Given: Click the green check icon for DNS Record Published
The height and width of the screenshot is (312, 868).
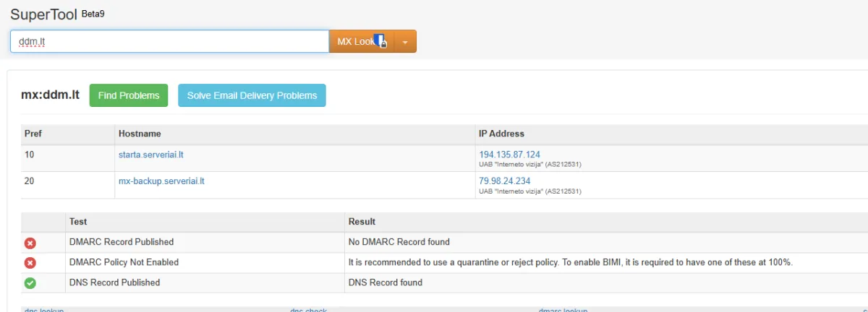Looking at the screenshot, I should [x=30, y=283].
